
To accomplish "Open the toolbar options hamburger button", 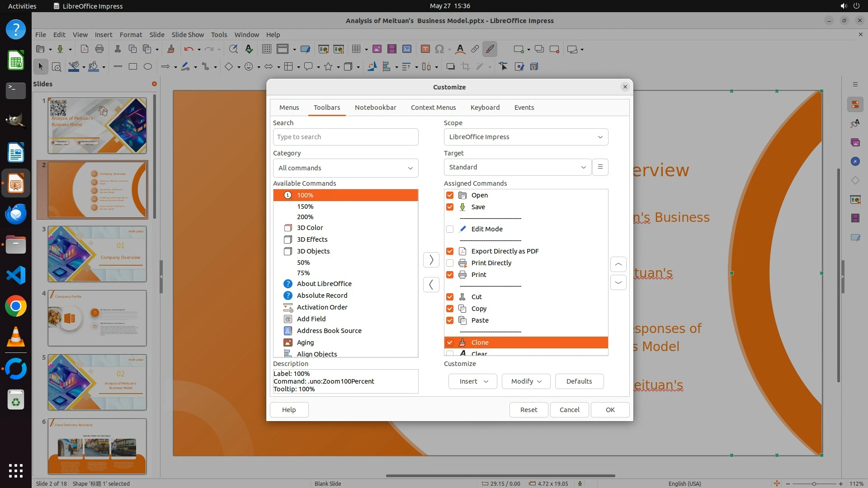I will click(x=600, y=167).
